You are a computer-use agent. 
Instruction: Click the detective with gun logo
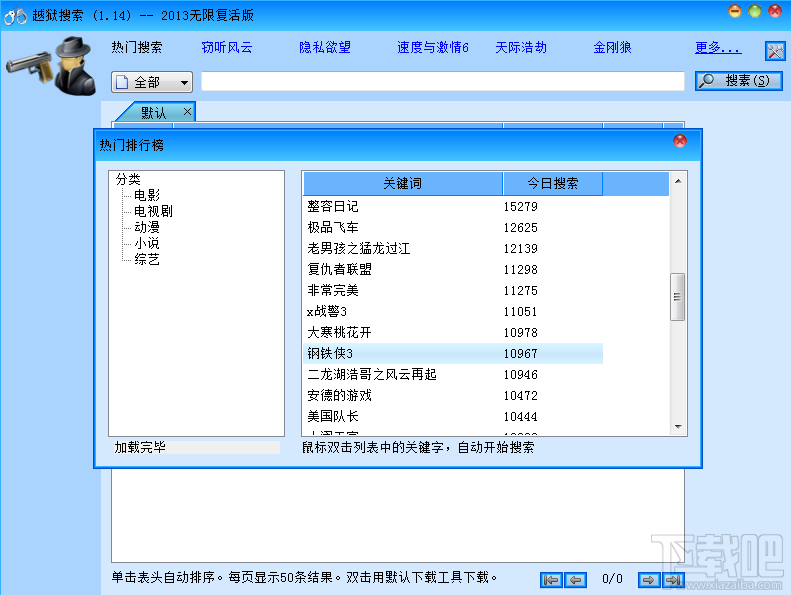[x=51, y=66]
